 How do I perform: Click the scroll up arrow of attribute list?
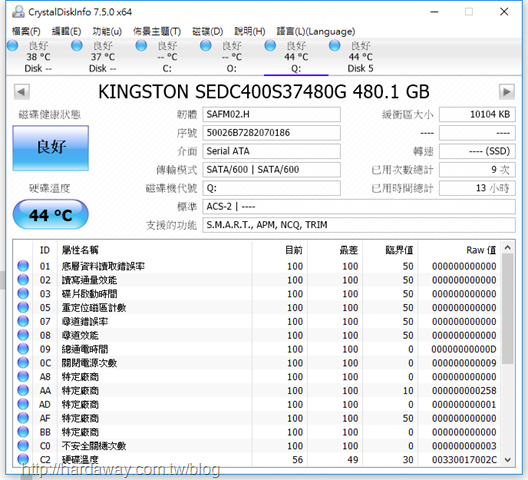508,248
